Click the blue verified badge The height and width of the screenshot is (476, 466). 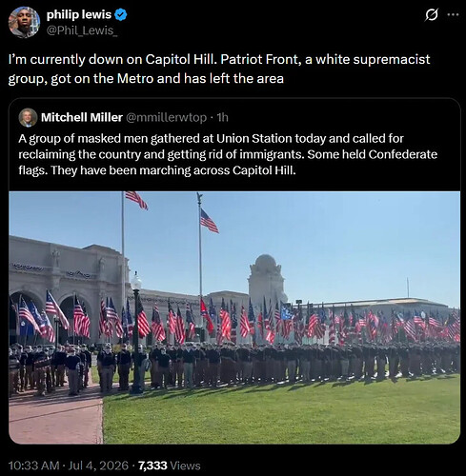[121, 15]
